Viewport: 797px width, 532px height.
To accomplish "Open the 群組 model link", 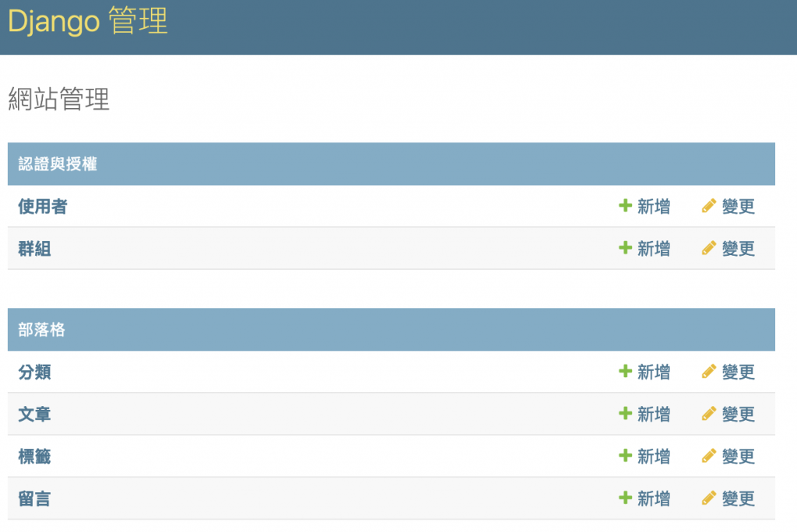I will click(x=34, y=248).
